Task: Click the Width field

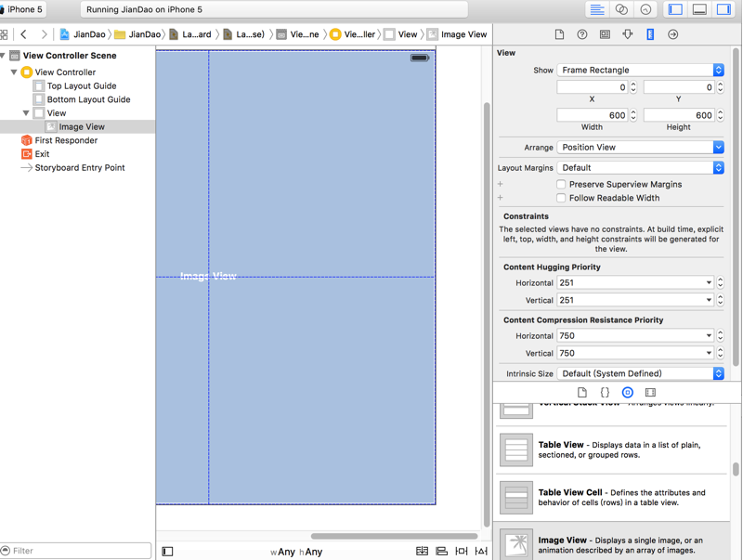Action: (x=593, y=115)
